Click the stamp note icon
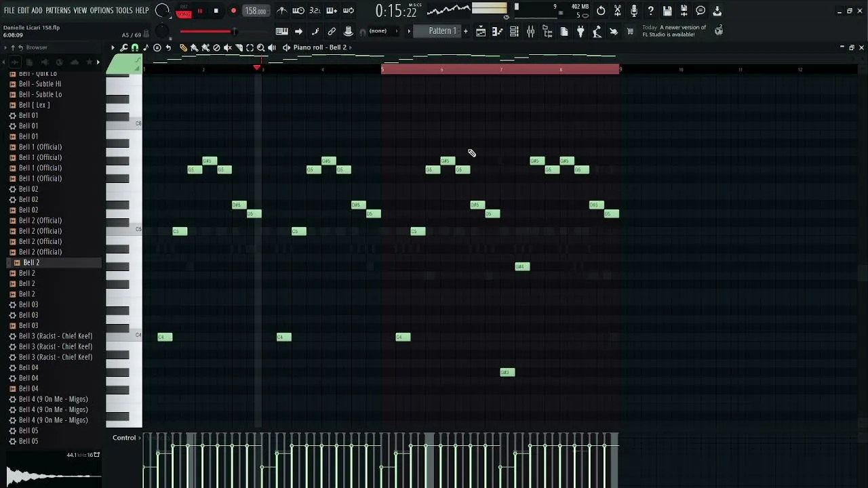The image size is (868, 488). click(x=146, y=47)
